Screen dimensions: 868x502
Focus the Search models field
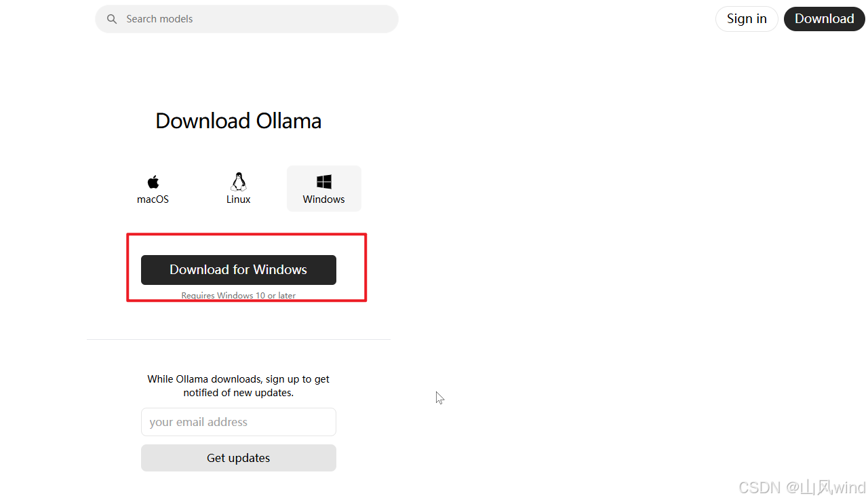click(x=247, y=19)
